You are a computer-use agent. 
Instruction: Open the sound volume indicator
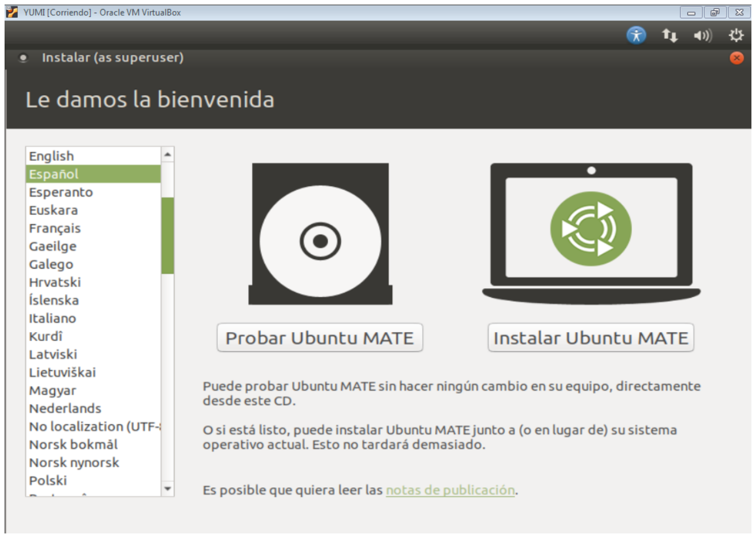(703, 35)
